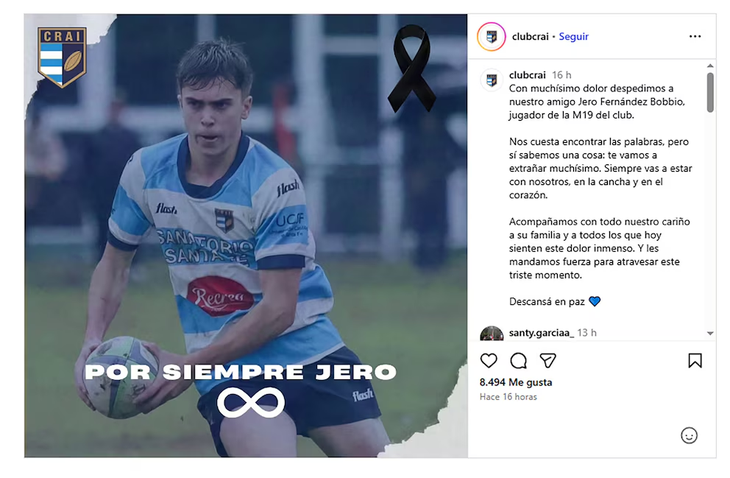
Task: Click clubcrai profile avatar in header
Action: (491, 36)
